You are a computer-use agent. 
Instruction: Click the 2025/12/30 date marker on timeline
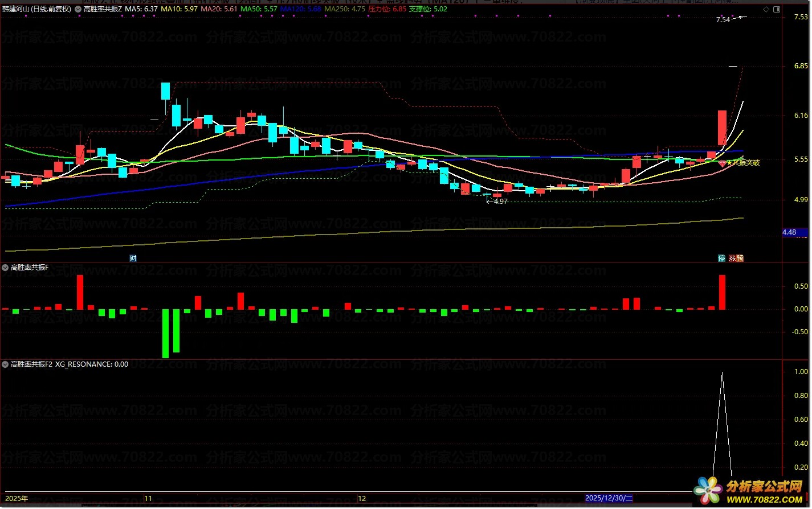608,499
